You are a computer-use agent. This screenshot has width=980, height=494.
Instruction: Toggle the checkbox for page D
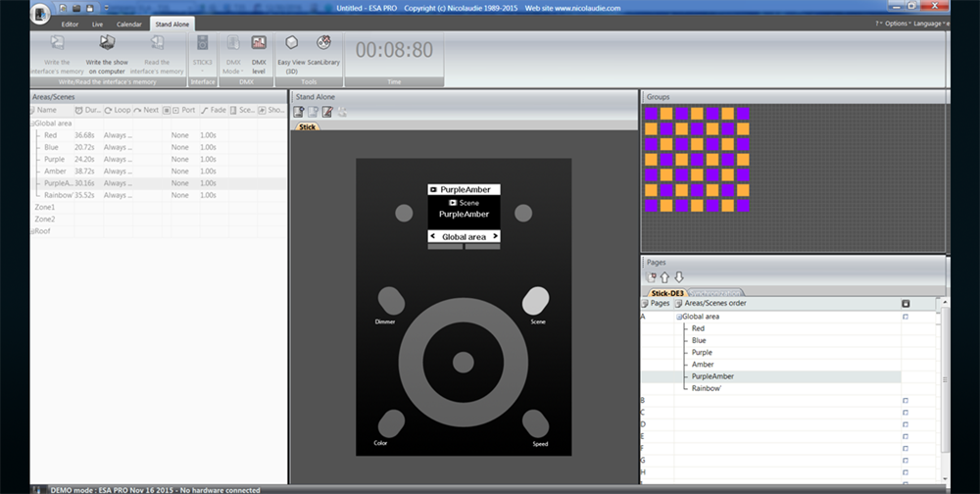[905, 424]
